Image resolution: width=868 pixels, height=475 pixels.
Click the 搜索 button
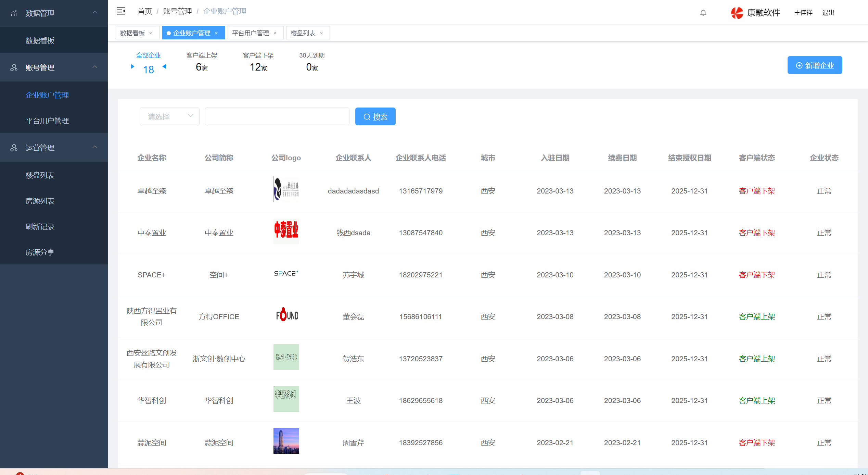pos(375,116)
